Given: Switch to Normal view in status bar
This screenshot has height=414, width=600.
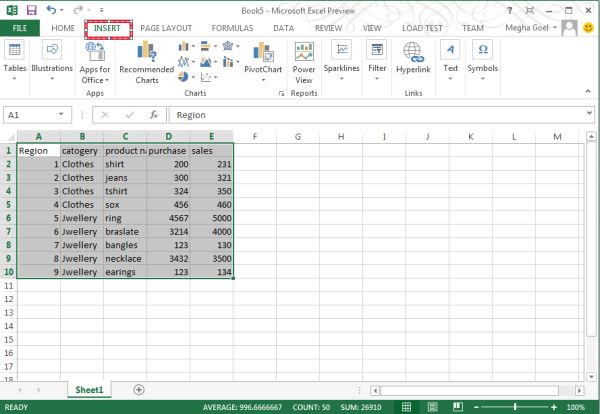Looking at the screenshot, I should pos(406,407).
